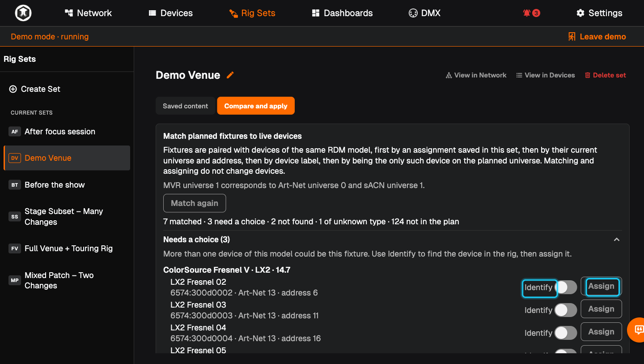Click the FV badge icon for Full Venue
The image size is (644, 364).
coord(15,248)
